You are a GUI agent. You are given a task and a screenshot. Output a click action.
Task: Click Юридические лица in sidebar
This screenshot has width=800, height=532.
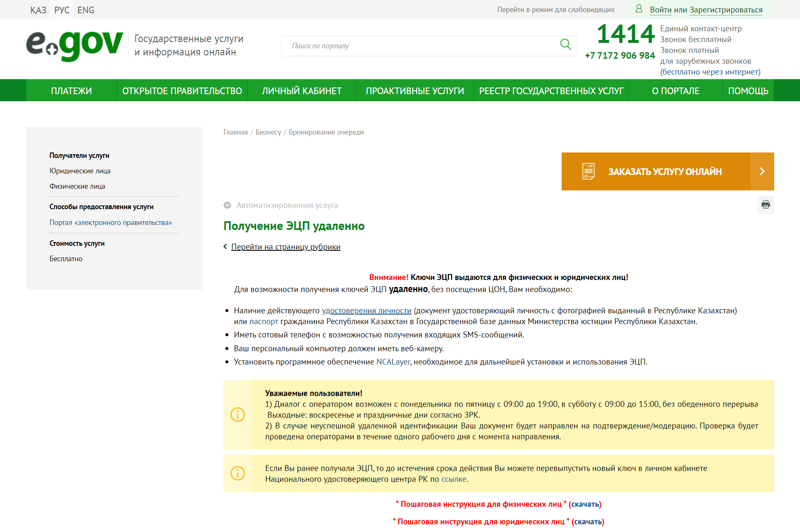80,171
